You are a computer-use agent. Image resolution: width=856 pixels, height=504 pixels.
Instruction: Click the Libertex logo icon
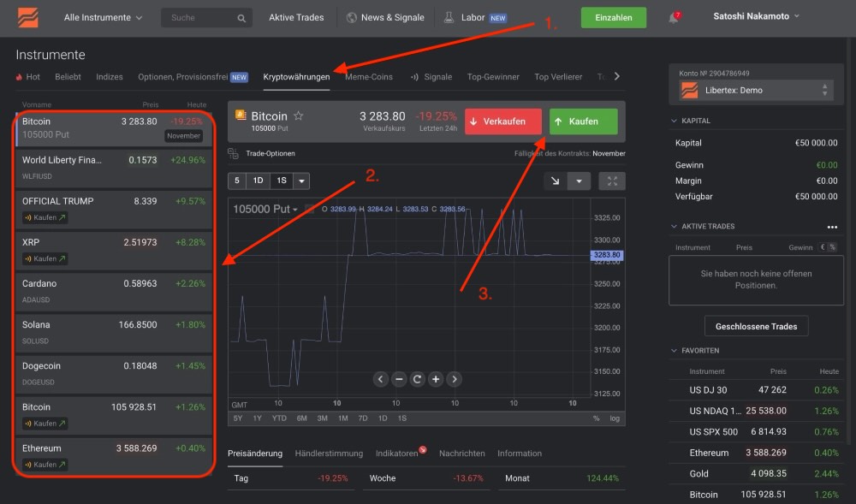click(28, 17)
